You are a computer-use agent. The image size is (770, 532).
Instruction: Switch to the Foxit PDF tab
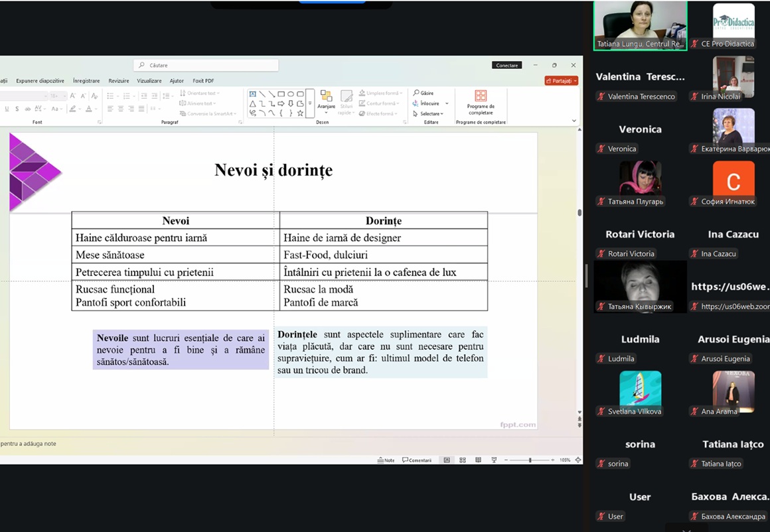tap(203, 81)
